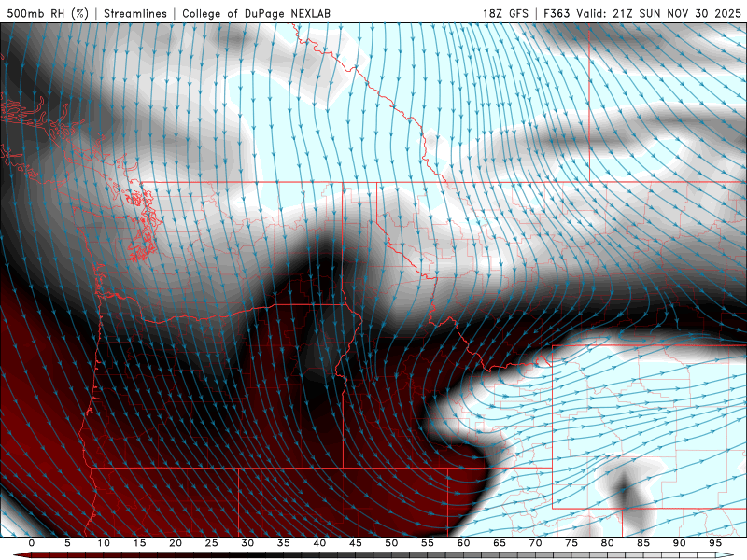This screenshot has height=560, width=747.
Task: Select the 'F363' forecast hour text
Action: [557, 13]
